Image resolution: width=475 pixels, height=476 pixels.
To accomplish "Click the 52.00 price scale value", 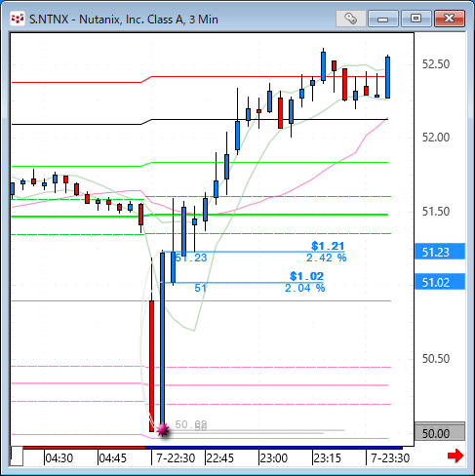I will click(436, 138).
